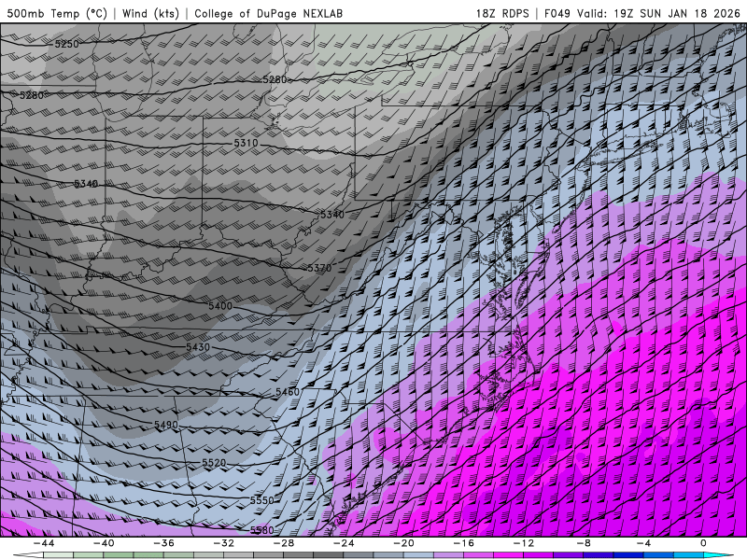Click the 5370 height contour label
This screenshot has height=560, width=747.
319,268
